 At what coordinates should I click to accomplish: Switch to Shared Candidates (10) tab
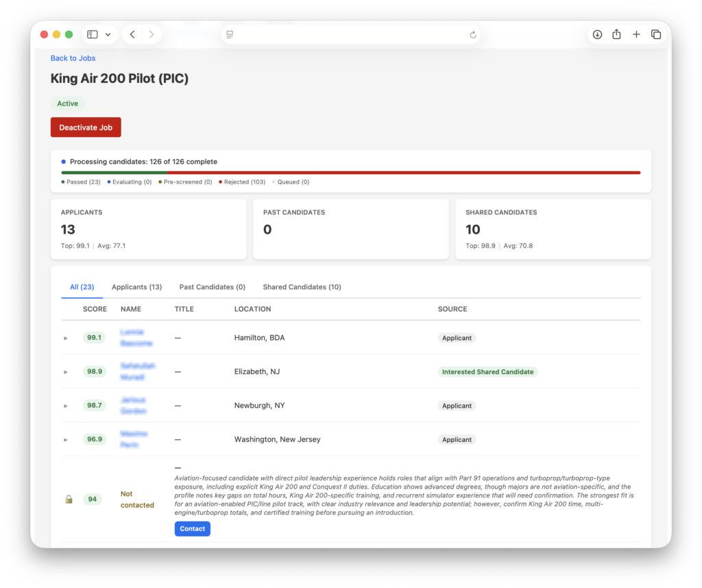point(302,287)
